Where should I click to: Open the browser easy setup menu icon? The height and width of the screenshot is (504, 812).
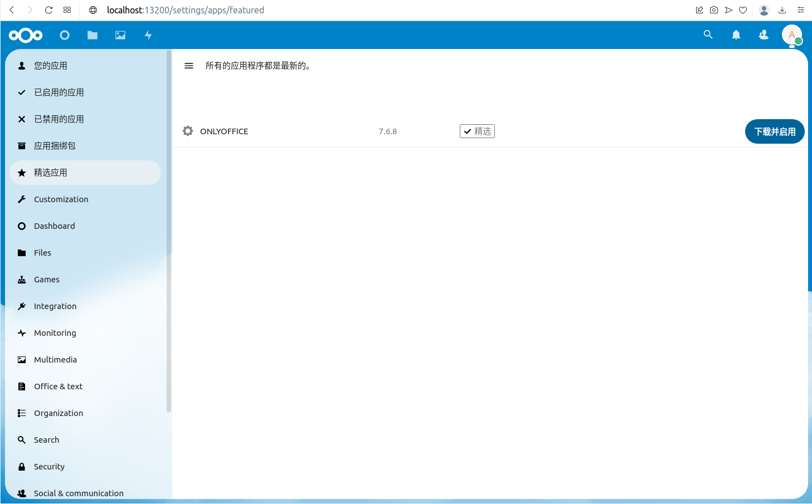click(801, 10)
